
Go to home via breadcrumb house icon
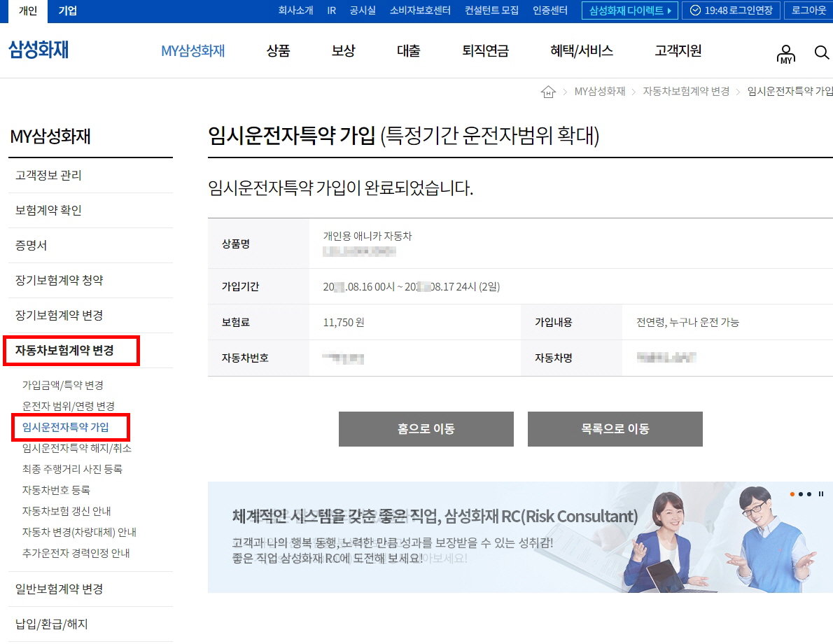point(548,92)
